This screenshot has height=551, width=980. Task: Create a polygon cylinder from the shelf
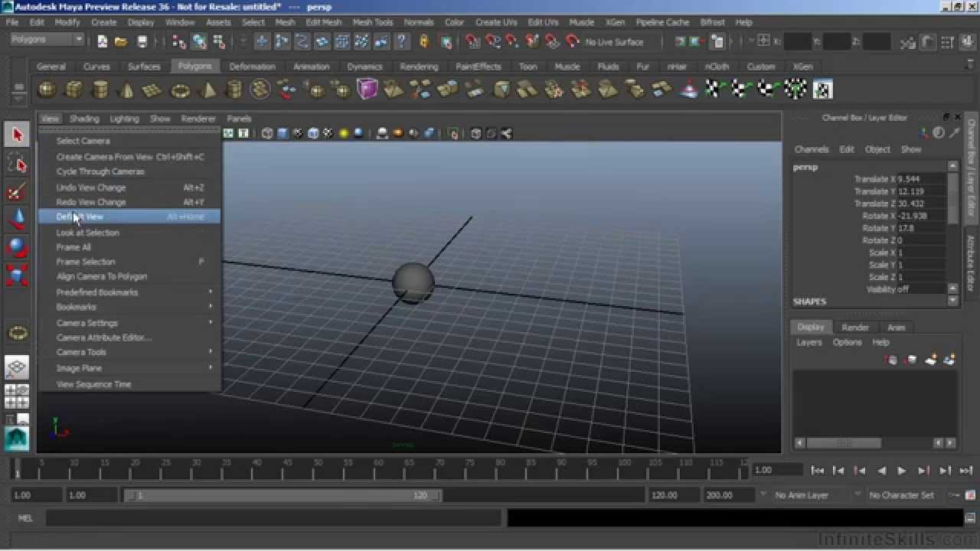[x=100, y=90]
